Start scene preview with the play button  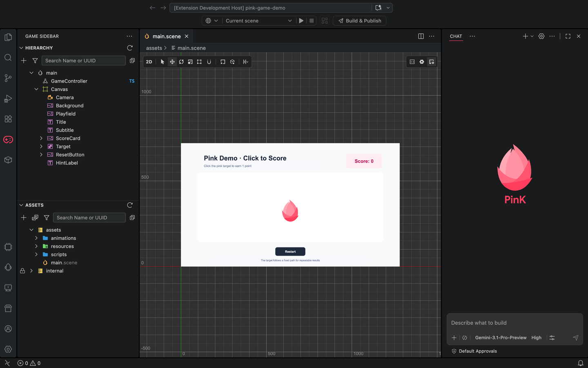[301, 21]
